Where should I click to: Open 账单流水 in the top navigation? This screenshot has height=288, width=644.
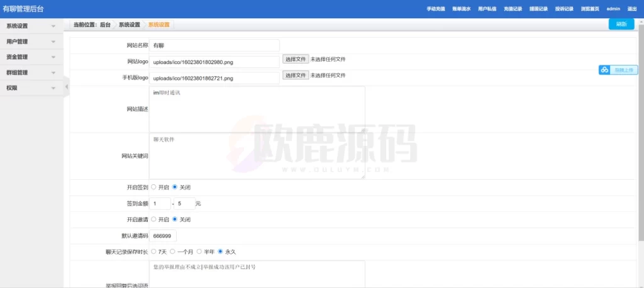tap(462, 9)
